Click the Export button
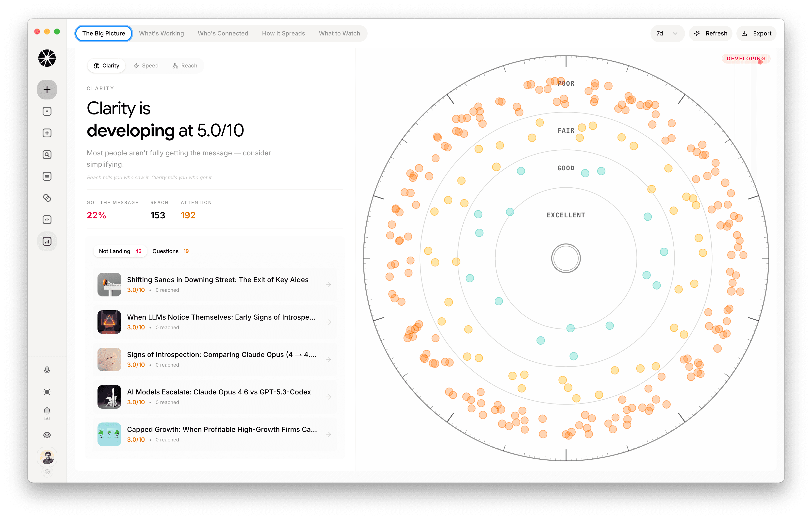Image resolution: width=812 pixels, height=519 pixels. pos(756,33)
